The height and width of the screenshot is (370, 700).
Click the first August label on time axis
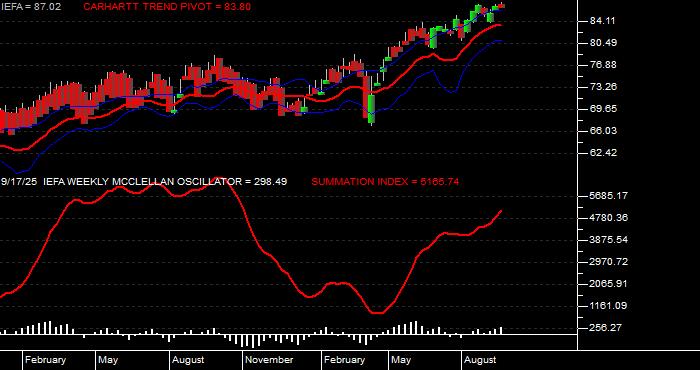pos(188,360)
